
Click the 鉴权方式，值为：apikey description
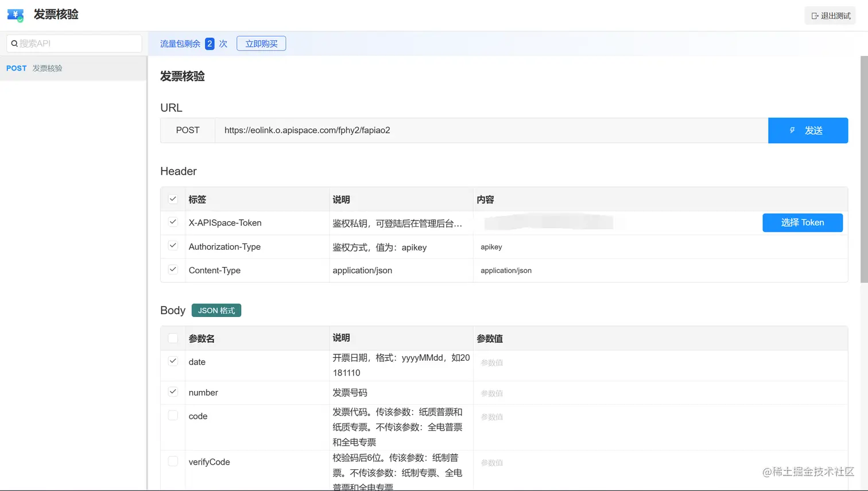(x=379, y=248)
